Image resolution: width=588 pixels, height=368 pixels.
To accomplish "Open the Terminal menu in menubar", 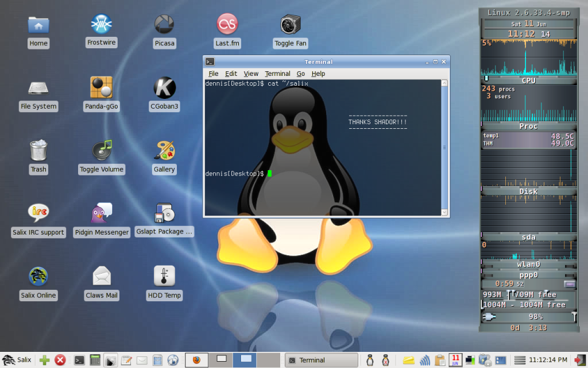I will pos(277,74).
